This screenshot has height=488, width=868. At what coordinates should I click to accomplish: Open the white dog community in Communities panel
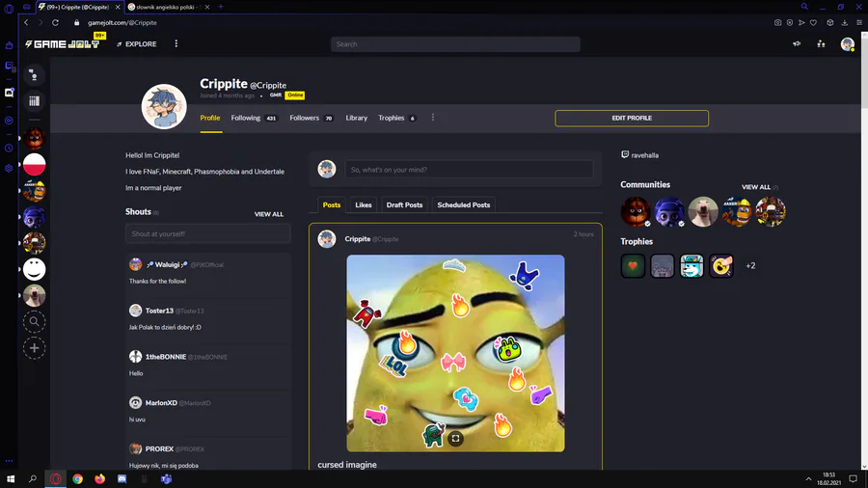(x=703, y=211)
